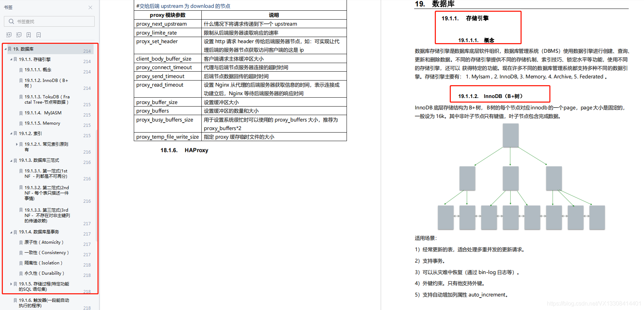Click list item 4) 外键约束
The width and height of the screenshot is (644, 310).
tap(450, 284)
